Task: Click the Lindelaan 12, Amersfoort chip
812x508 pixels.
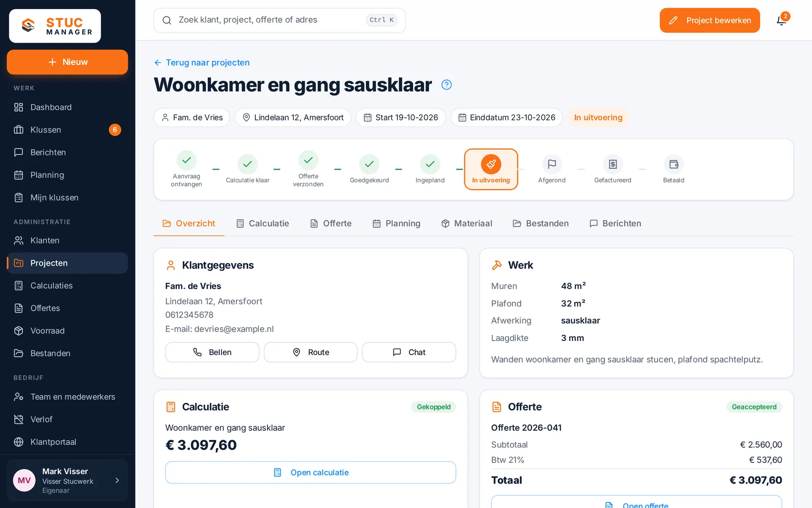Action: (293, 117)
